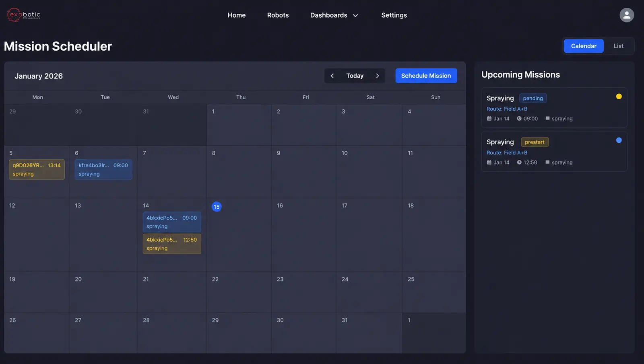Screen dimensions: 644x364
Task: Click the Mission Scheduler page title
Action: click(58, 46)
